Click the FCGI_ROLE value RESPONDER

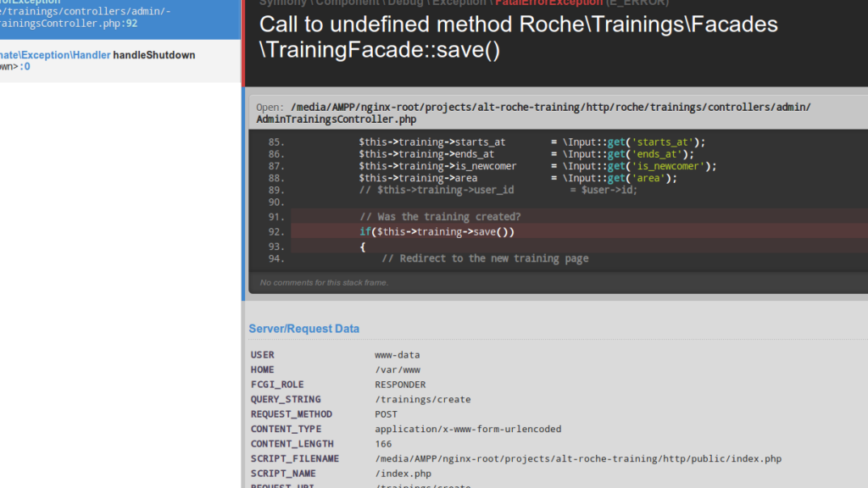400,385
